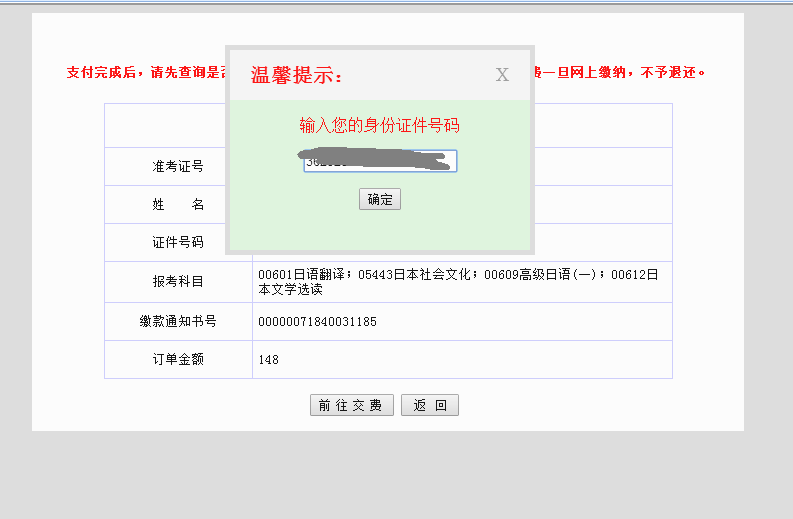This screenshot has height=519, width=793.
Task: Click the order amount value 148
Action: (x=268, y=360)
